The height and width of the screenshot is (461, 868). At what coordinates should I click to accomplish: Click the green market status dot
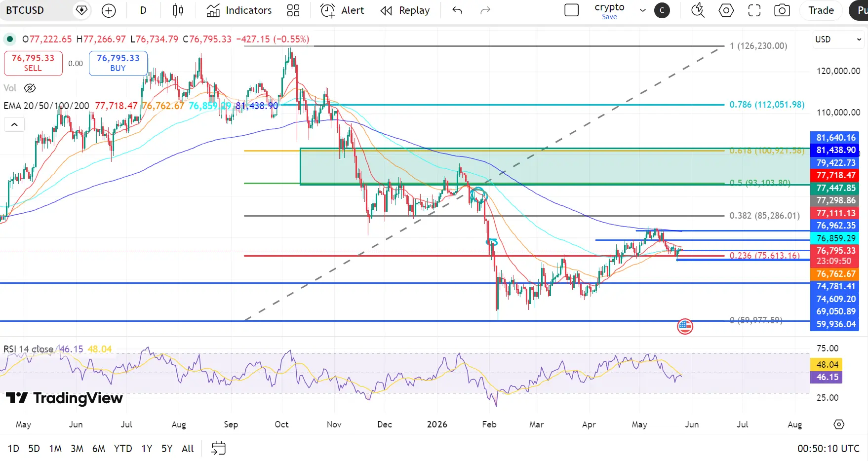[x=10, y=39]
